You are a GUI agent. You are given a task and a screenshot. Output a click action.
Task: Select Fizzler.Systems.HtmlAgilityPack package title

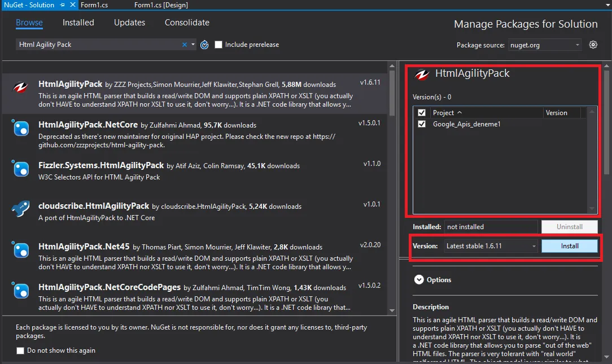click(x=101, y=165)
